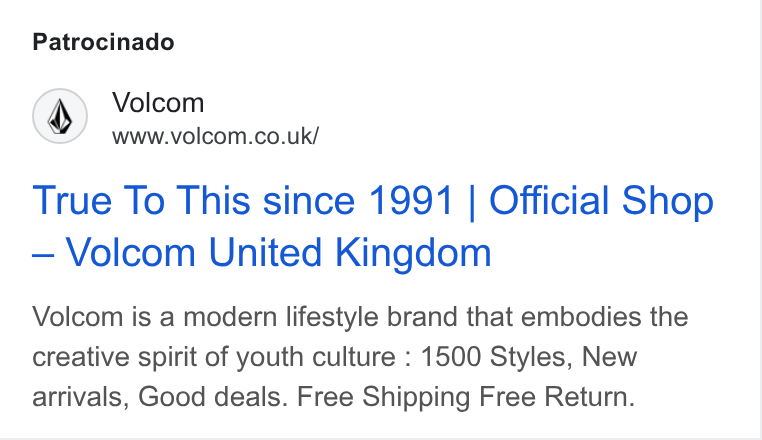Click the ad description starting 'Volcom is a modern'

[360, 356]
